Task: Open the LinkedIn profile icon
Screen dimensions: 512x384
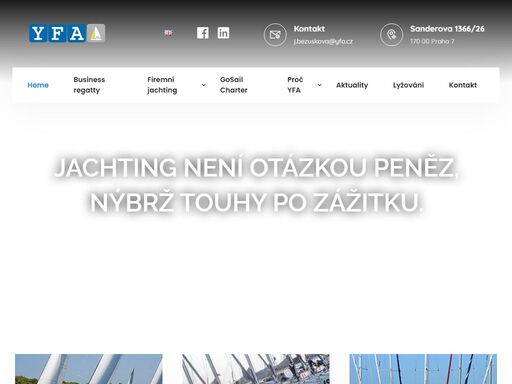Action: pos(223,33)
